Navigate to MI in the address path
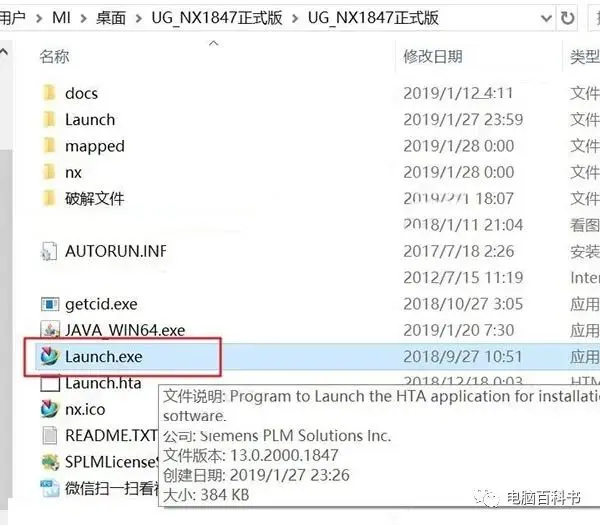 [61, 18]
